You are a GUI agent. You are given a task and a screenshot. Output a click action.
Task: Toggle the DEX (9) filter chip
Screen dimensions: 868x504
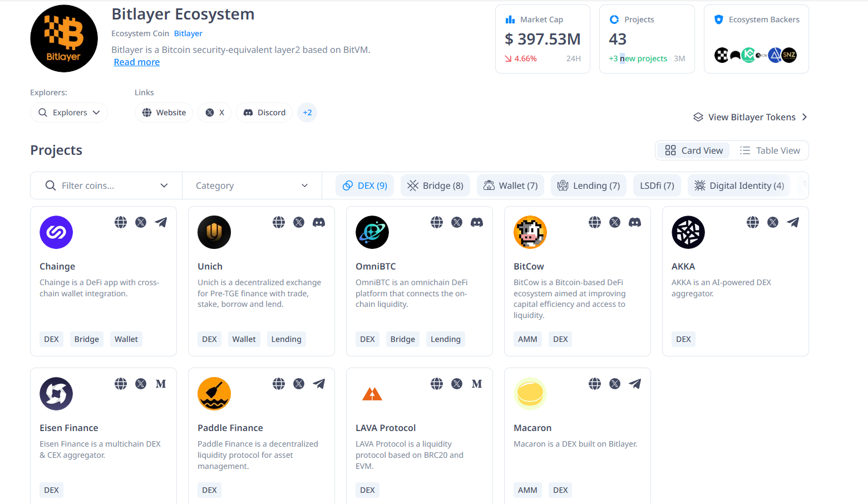[x=364, y=185]
